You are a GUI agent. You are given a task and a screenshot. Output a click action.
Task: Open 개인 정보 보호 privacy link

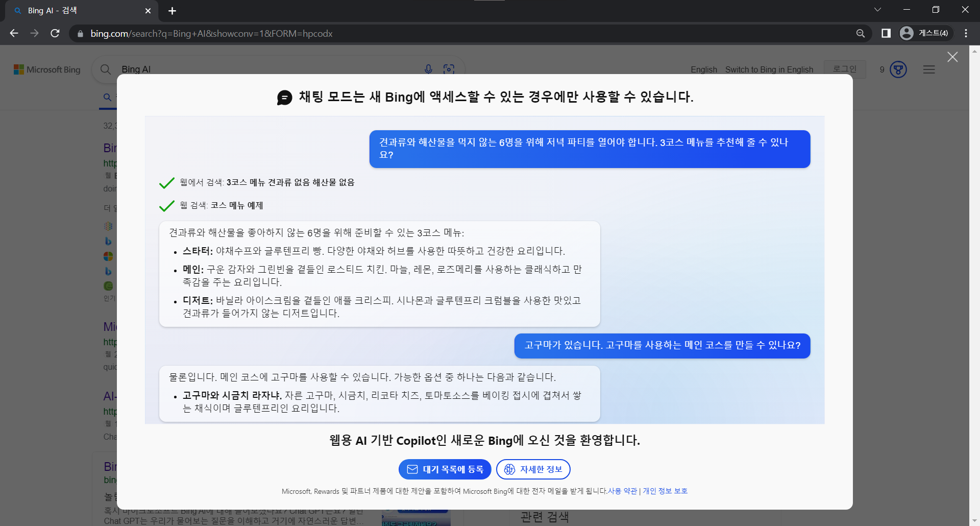(x=665, y=491)
